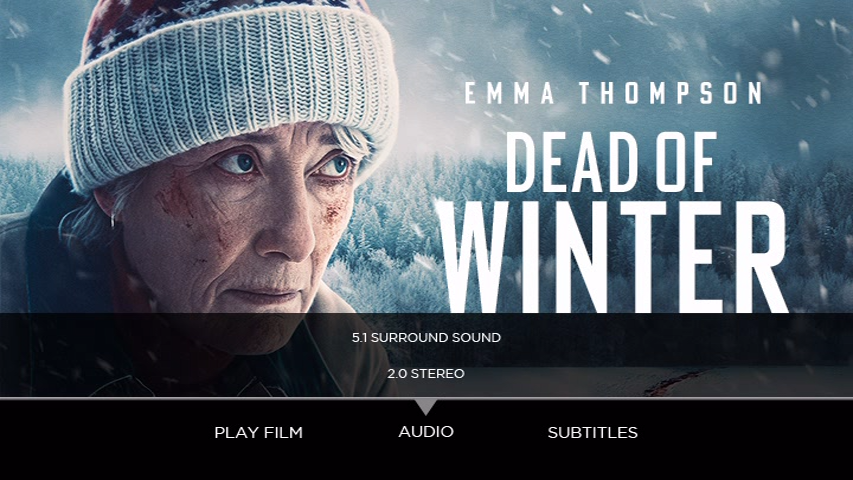Click the grey divider line above menu
The height and width of the screenshot is (480, 853).
426,398
